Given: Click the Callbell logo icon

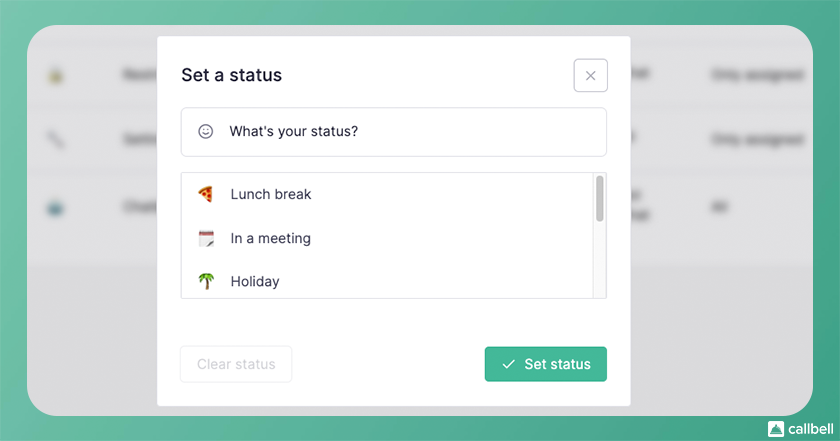Looking at the screenshot, I should (776, 428).
